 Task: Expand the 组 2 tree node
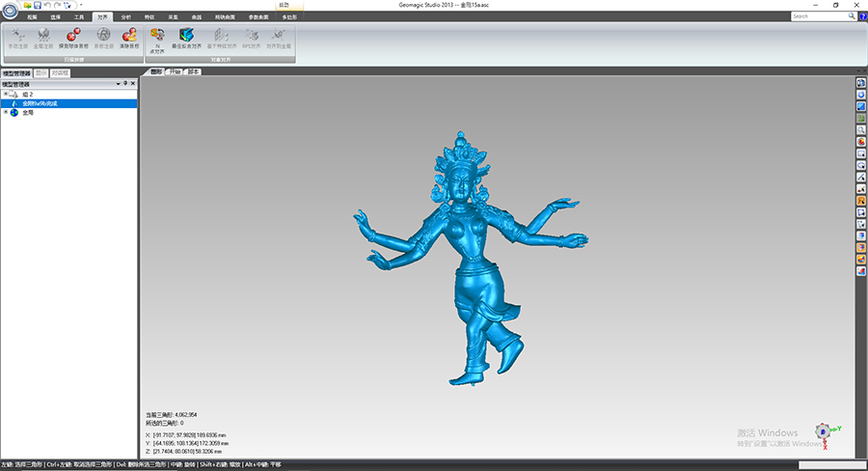coord(6,94)
